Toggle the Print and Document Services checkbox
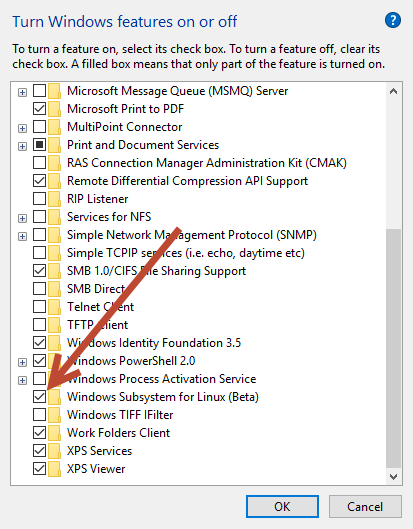413x529 pixels. point(39,145)
